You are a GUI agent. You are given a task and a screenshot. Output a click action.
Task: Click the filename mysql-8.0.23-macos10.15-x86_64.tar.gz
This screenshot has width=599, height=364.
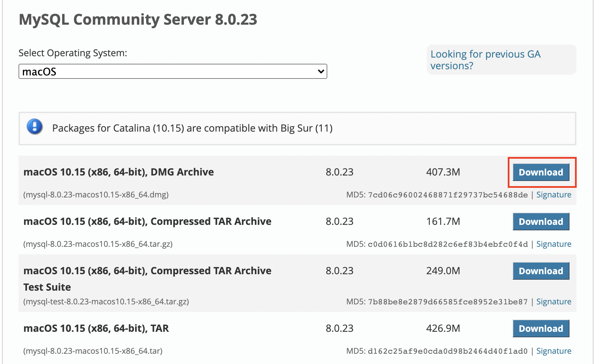pos(98,244)
